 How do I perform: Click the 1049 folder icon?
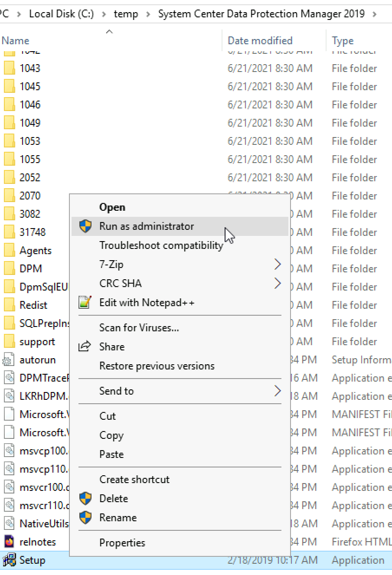(9, 123)
